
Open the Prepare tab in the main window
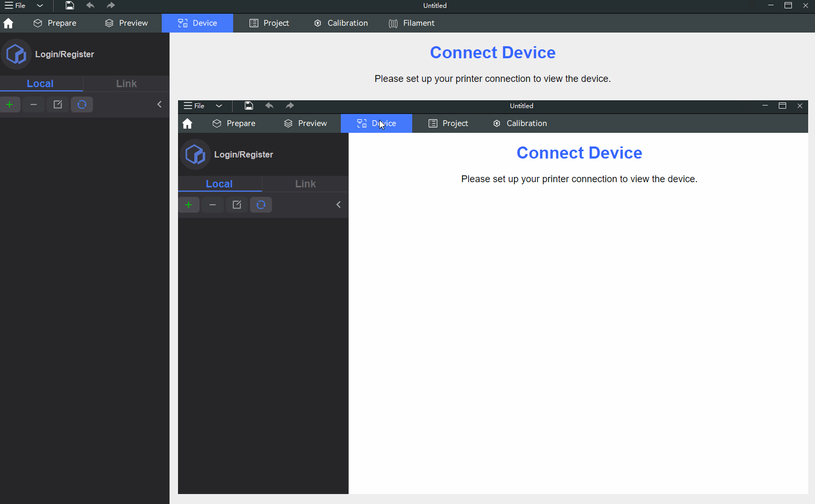pyautogui.click(x=55, y=23)
